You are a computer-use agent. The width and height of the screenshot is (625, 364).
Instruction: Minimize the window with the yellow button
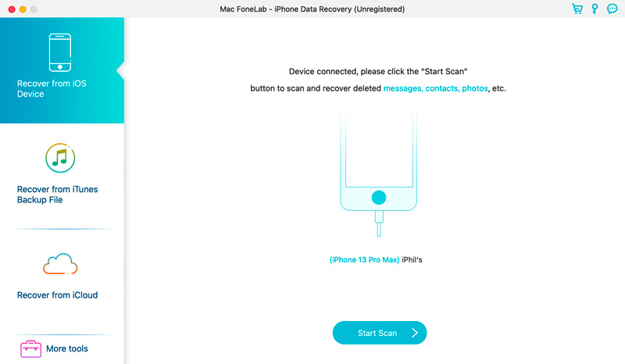coord(23,9)
